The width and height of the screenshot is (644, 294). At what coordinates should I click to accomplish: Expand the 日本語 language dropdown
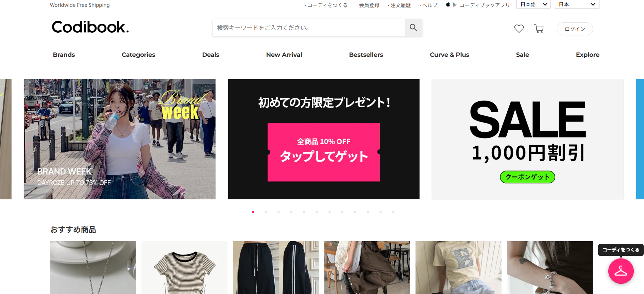tap(533, 4)
